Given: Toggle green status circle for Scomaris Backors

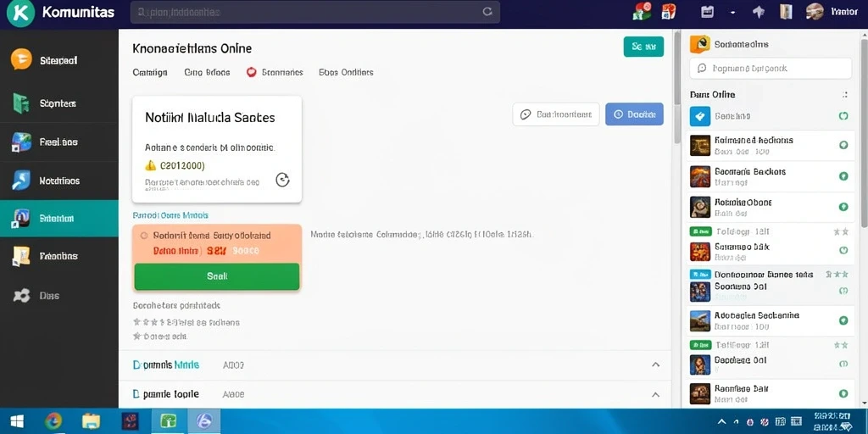Looking at the screenshot, I should point(843,176).
